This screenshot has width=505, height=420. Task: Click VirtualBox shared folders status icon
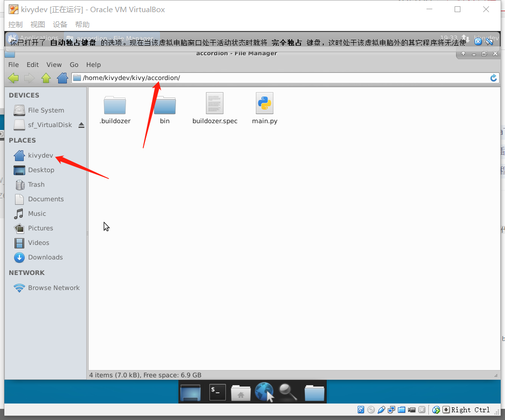click(x=402, y=410)
